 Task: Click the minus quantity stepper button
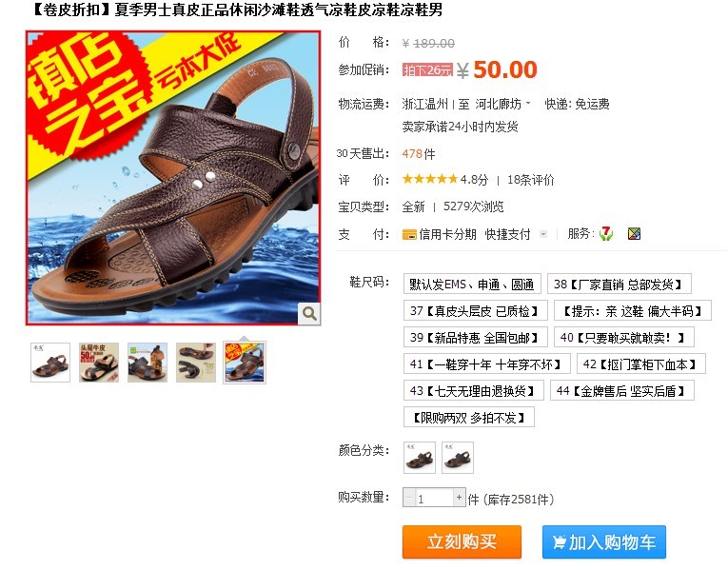[x=408, y=498]
